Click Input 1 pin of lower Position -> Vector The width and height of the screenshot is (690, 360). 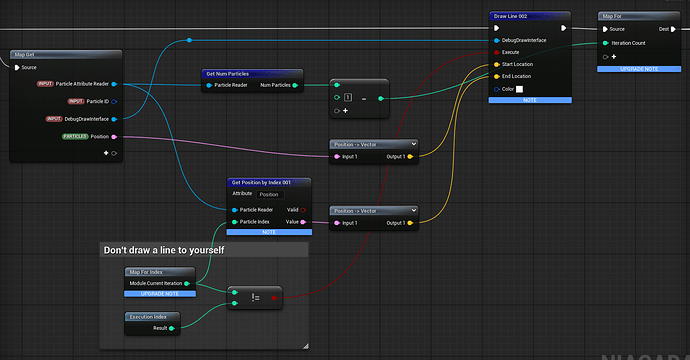pos(337,223)
